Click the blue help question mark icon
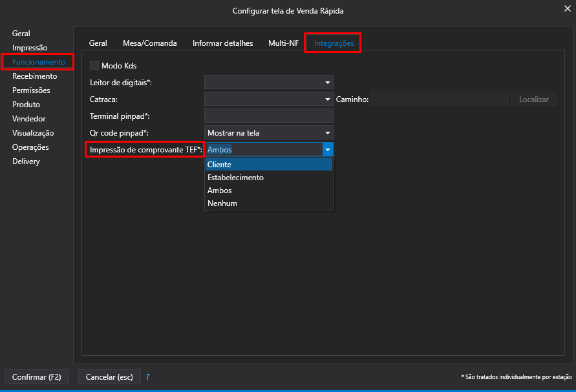Viewport: 576px width, 392px height. tap(147, 377)
